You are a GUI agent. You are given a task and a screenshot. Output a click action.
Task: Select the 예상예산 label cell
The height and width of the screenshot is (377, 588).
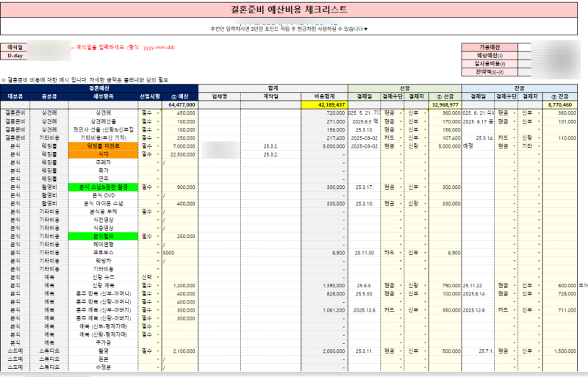490,56
